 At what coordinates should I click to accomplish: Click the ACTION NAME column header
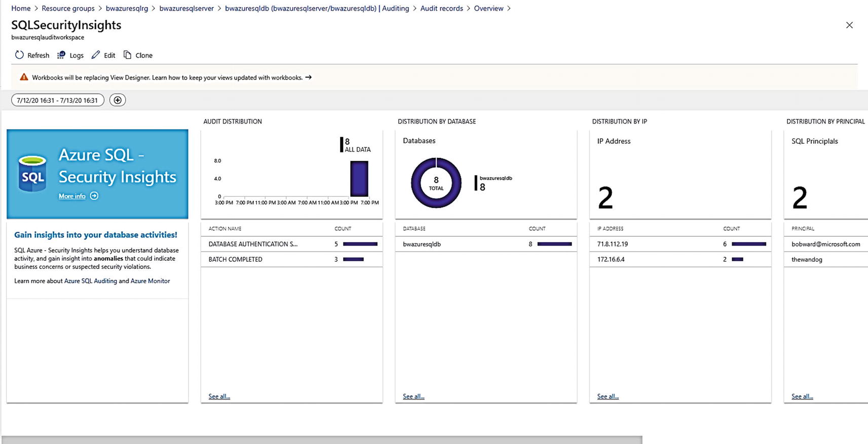pos(225,229)
